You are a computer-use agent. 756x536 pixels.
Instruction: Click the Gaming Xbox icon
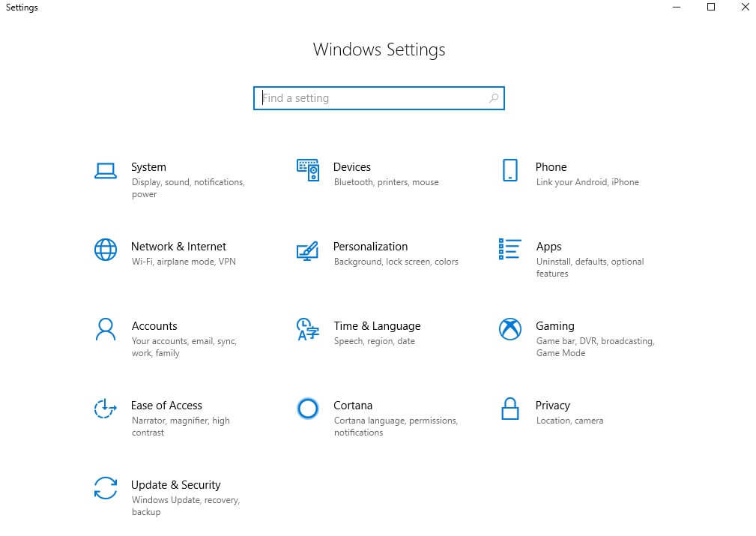pos(509,330)
